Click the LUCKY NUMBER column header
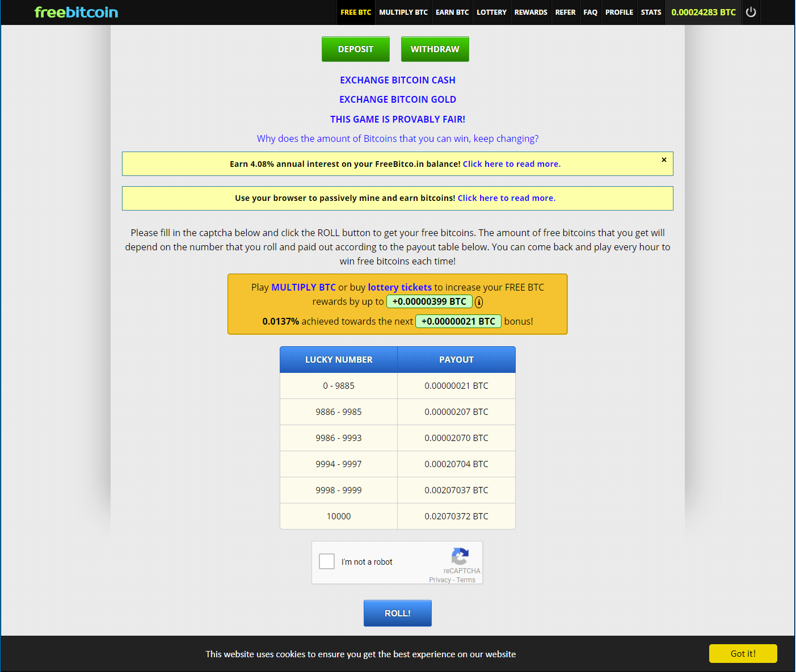This screenshot has width=796, height=672. tap(339, 360)
